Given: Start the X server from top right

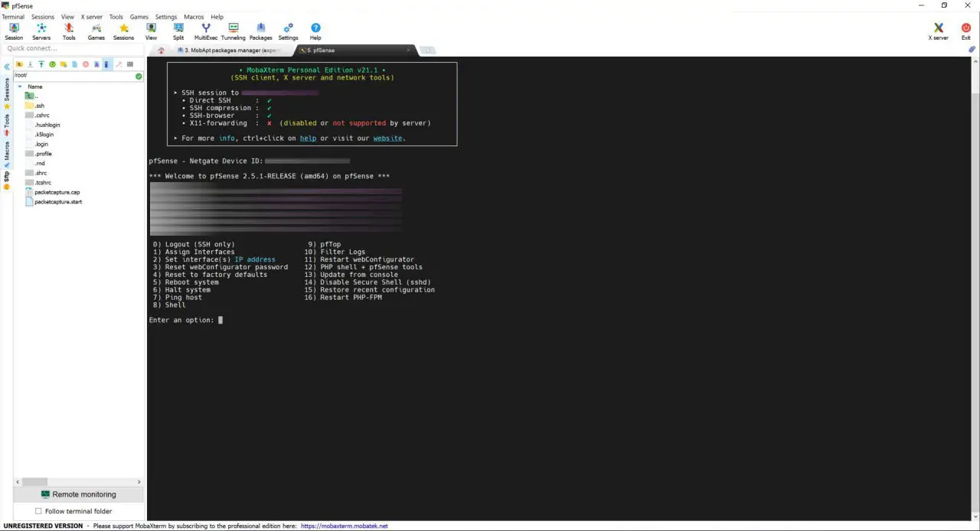Looking at the screenshot, I should coord(938,31).
